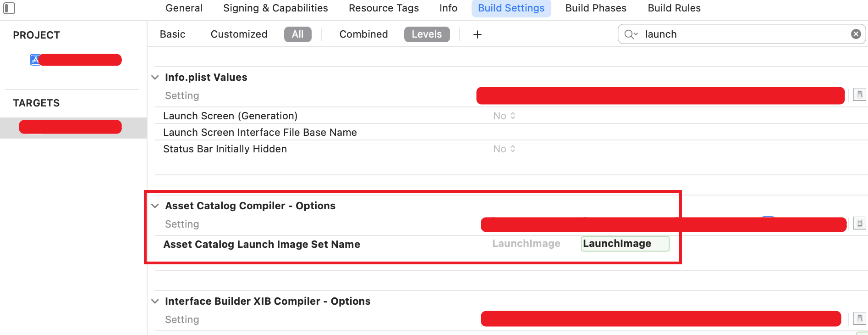Open Status Bar Initially Hidden value popup
Viewport: 868px width, 335px height.
pos(504,149)
